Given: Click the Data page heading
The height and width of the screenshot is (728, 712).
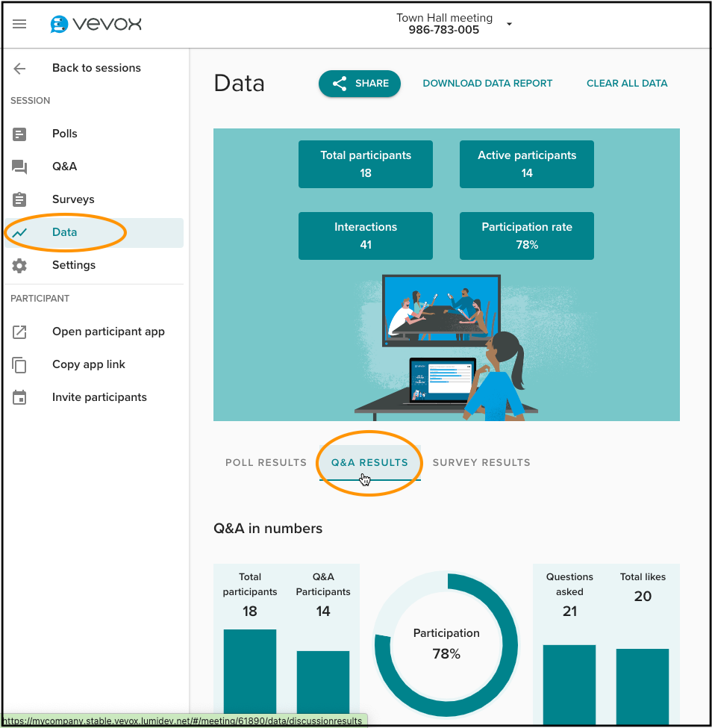Looking at the screenshot, I should click(239, 84).
